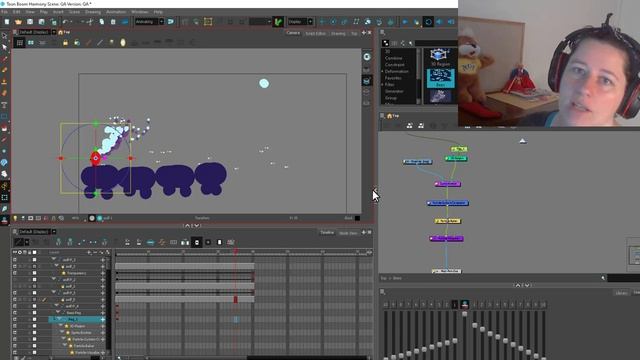Select the 3D-Region node in node view
This screenshot has height=360, width=640.
(x=456, y=158)
